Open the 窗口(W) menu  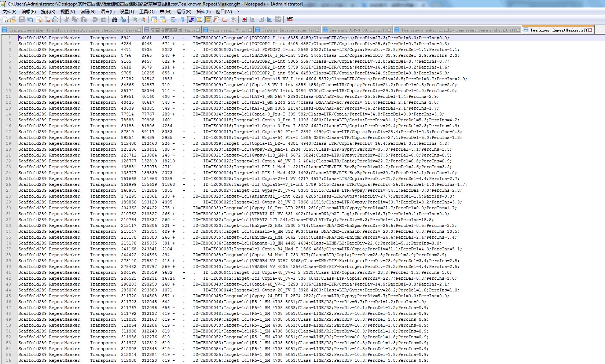click(224, 12)
